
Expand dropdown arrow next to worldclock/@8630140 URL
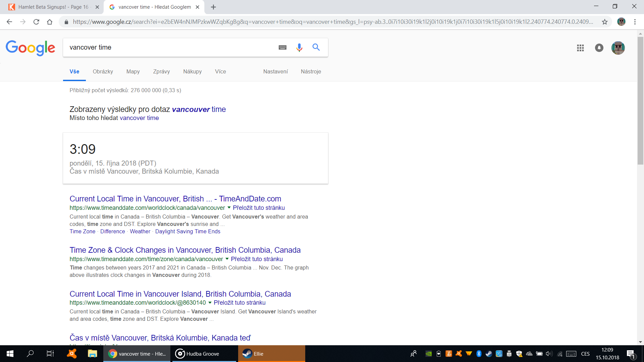click(x=210, y=302)
